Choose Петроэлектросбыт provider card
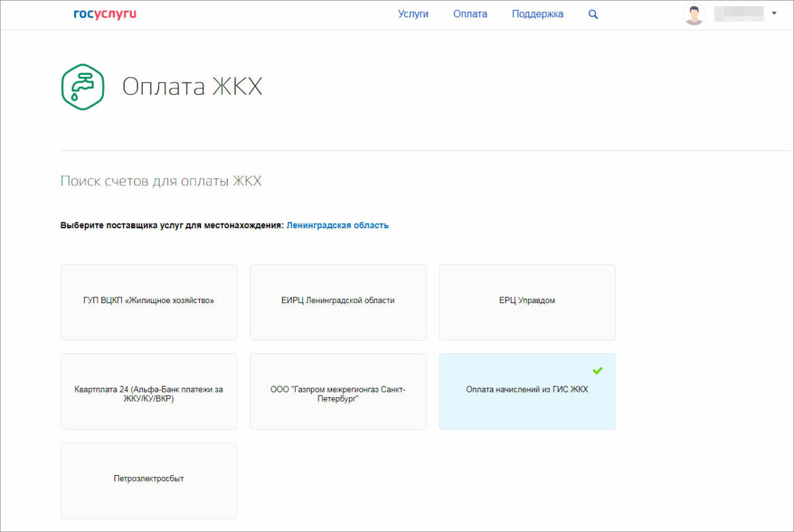Screen dimensions: 794x532 click(x=149, y=480)
